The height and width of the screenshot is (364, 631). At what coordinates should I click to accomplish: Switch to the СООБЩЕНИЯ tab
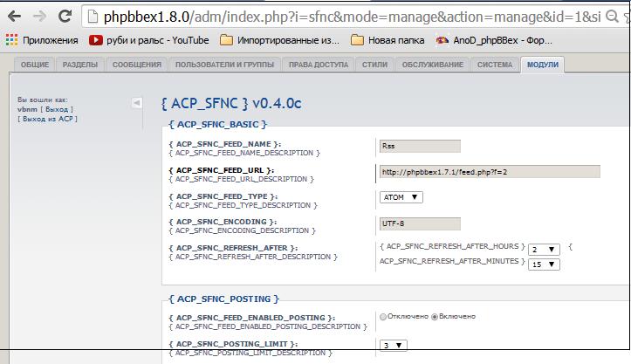point(137,65)
